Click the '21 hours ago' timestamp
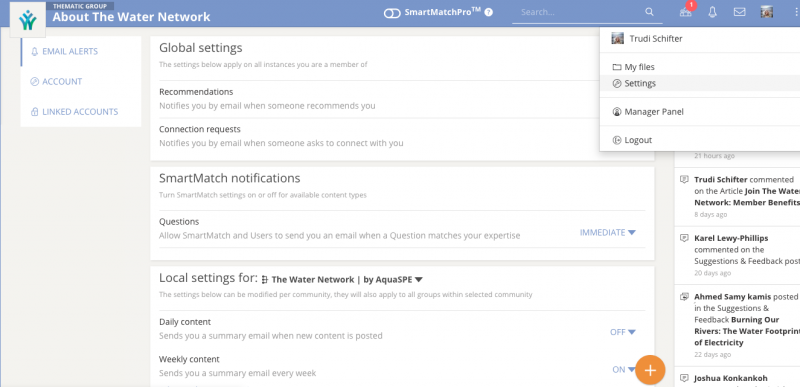The image size is (800, 387). (x=714, y=156)
